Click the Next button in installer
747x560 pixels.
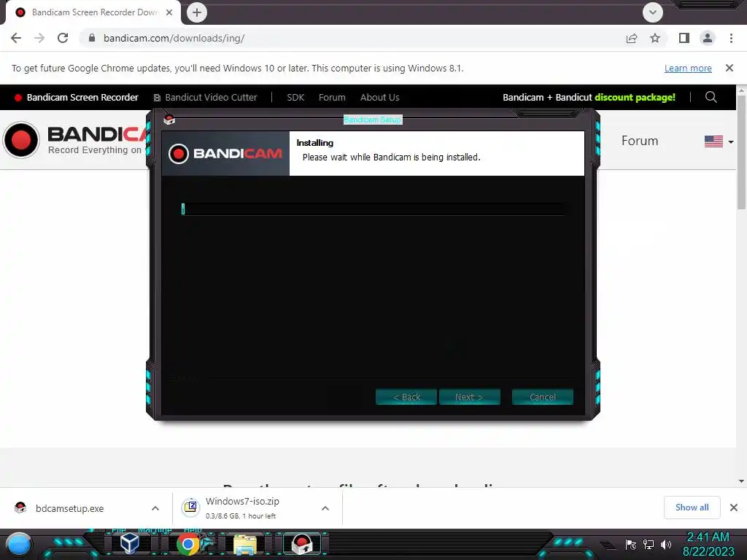(469, 397)
